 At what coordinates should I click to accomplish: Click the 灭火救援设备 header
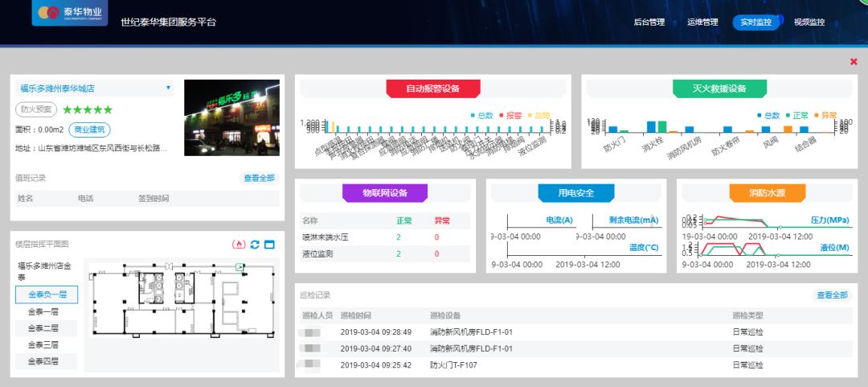(719, 89)
